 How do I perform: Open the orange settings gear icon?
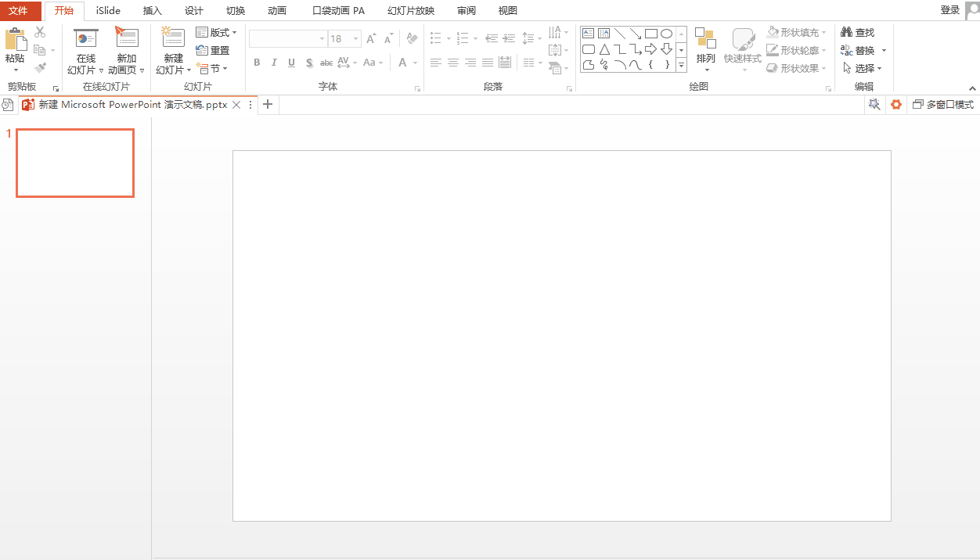896,105
